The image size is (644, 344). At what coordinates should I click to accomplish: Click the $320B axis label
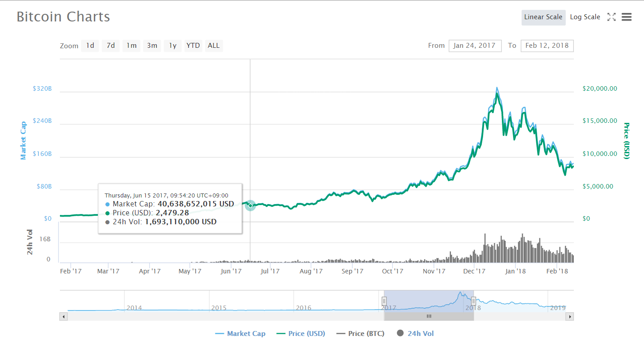(42, 89)
